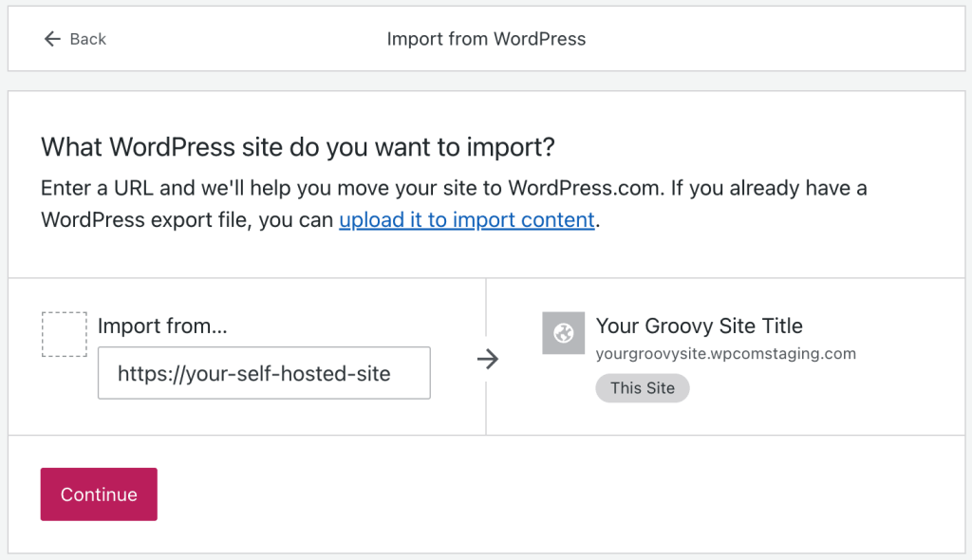This screenshot has width=972, height=560.
Task: Click the This Site badge
Action: pos(643,388)
